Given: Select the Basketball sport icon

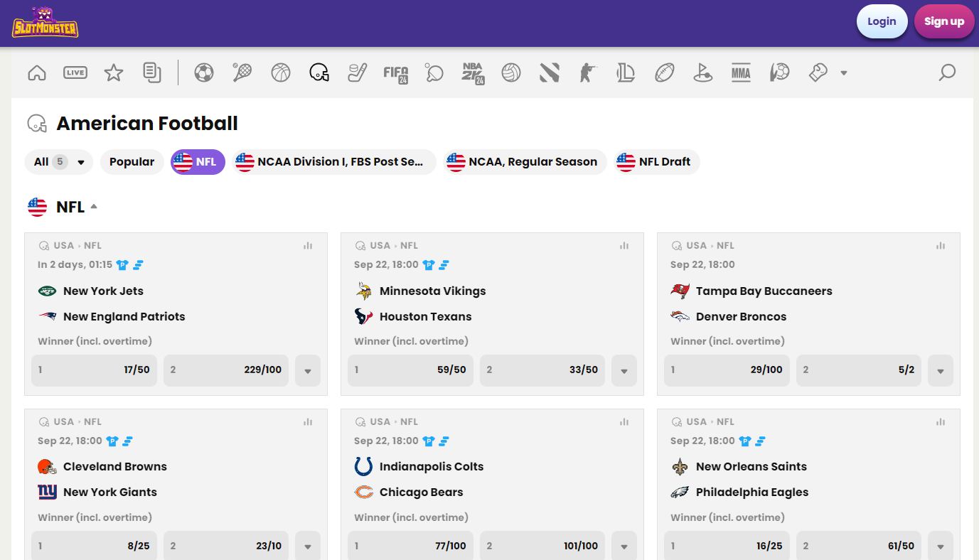Looking at the screenshot, I should 281,72.
